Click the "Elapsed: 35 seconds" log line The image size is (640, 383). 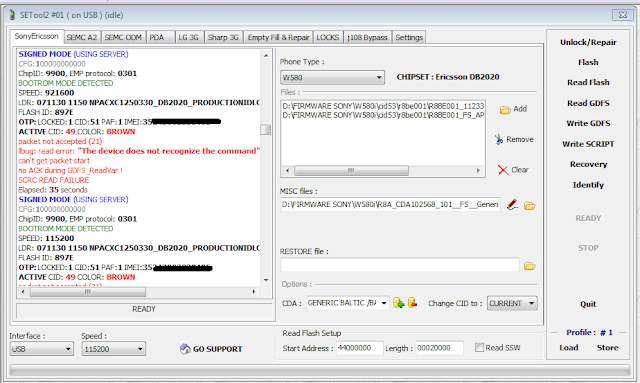(53, 190)
